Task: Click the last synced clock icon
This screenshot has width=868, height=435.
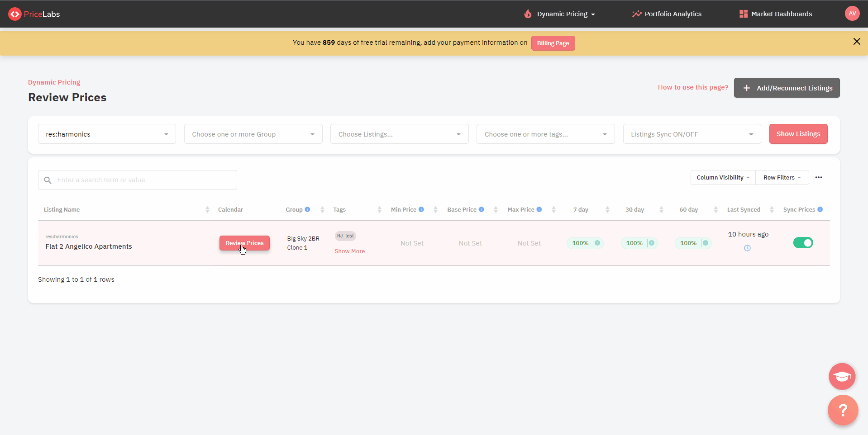Action: (x=747, y=248)
